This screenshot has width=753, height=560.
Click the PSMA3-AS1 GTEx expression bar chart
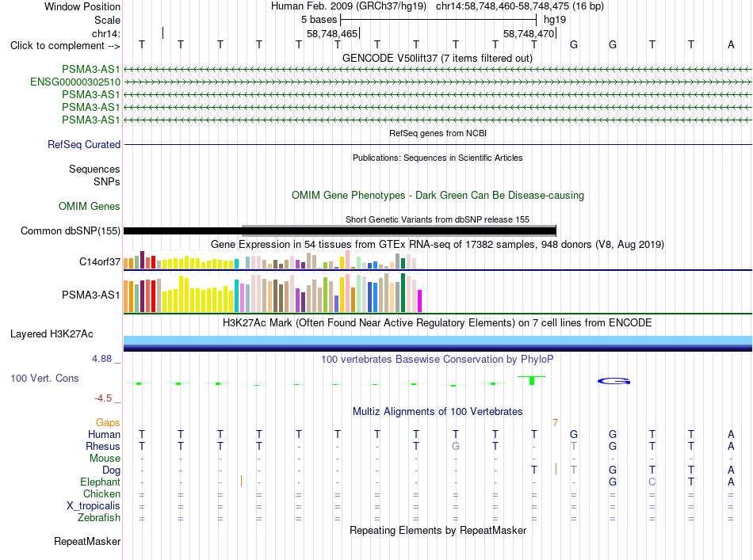coord(273,293)
